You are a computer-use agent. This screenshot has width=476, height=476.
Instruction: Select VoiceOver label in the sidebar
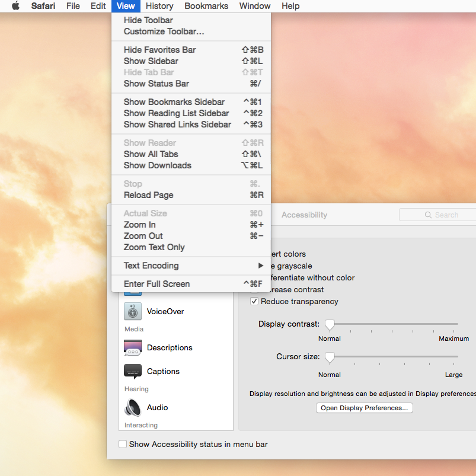[x=165, y=311]
